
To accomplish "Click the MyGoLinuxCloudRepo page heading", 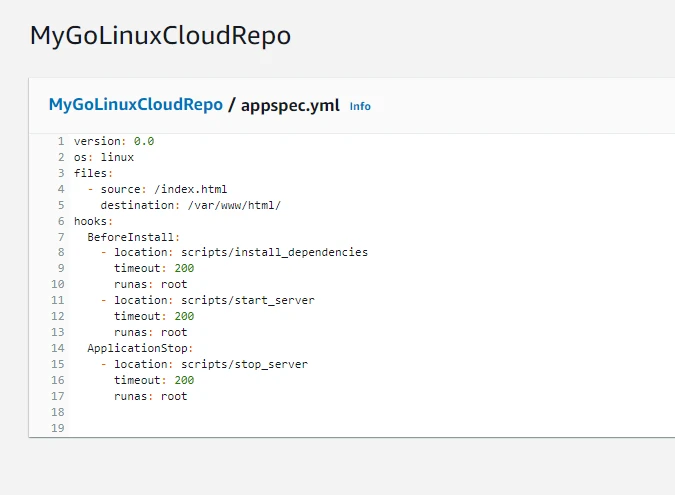I will click(x=160, y=36).
